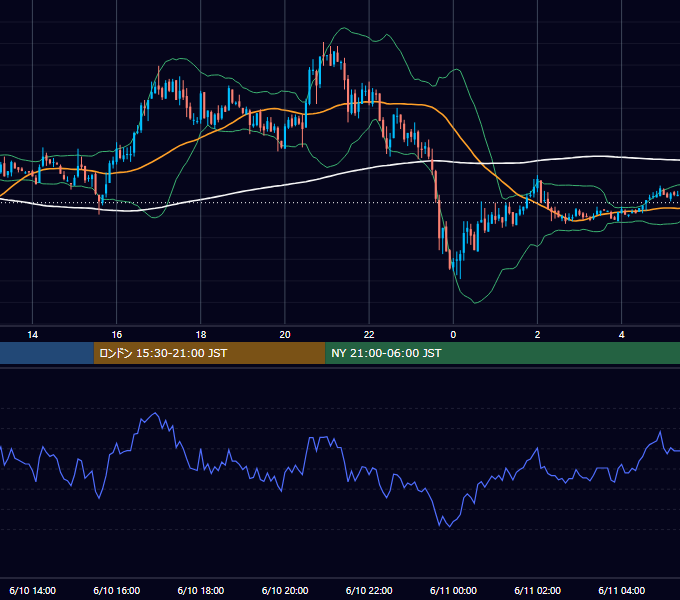
Task: Click the time axis label 18
Action: pos(201,335)
